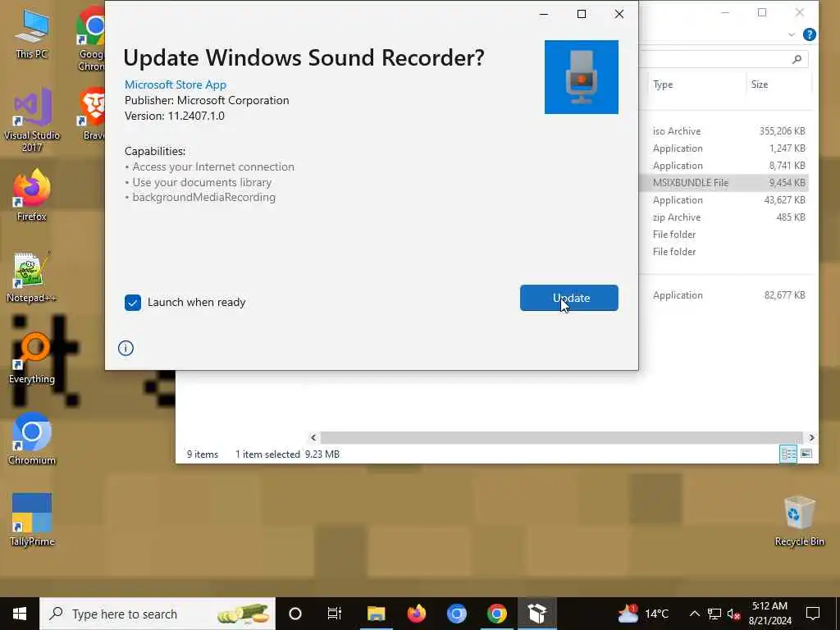This screenshot has width=840, height=630.
Task: Open Brave browser desktop shortcut
Action: pyautogui.click(x=94, y=114)
